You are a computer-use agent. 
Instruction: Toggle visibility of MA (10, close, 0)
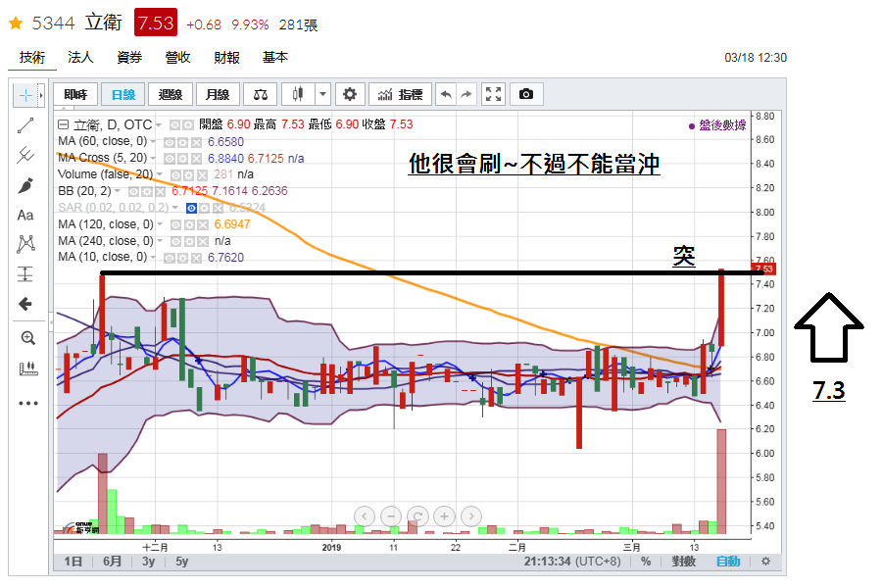tap(169, 259)
